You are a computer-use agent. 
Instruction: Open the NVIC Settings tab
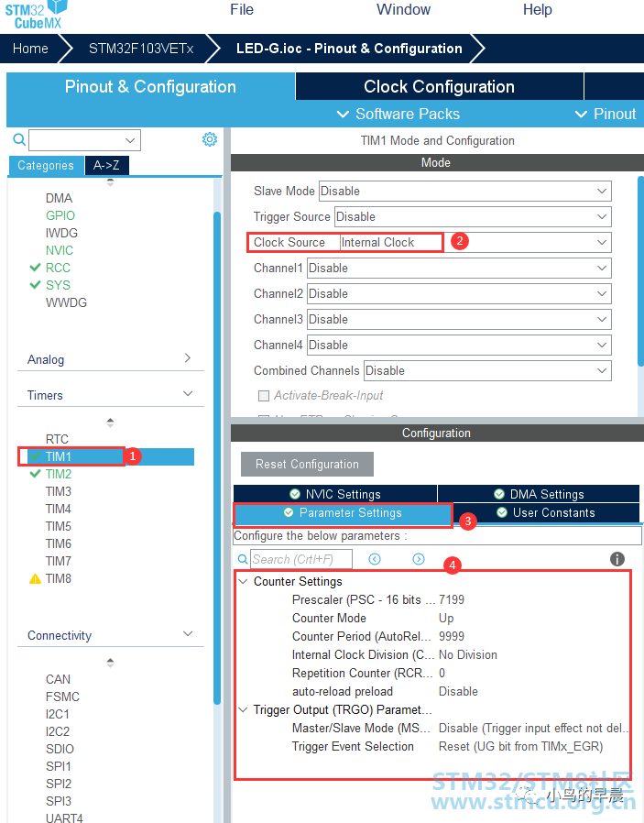tap(335, 494)
